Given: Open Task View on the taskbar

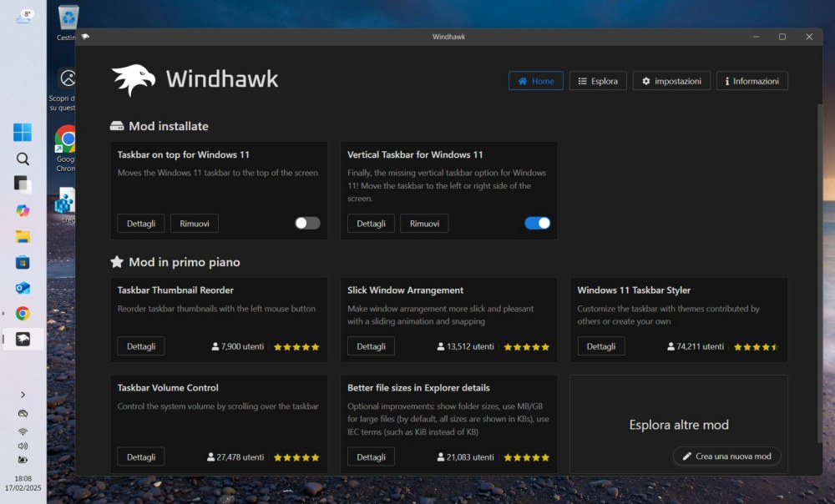Looking at the screenshot, I should (23, 184).
